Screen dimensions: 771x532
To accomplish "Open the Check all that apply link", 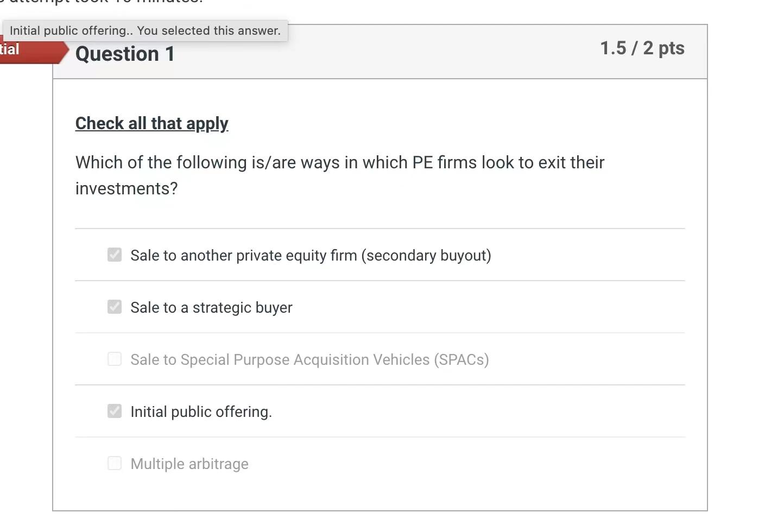I will pyautogui.click(x=151, y=123).
